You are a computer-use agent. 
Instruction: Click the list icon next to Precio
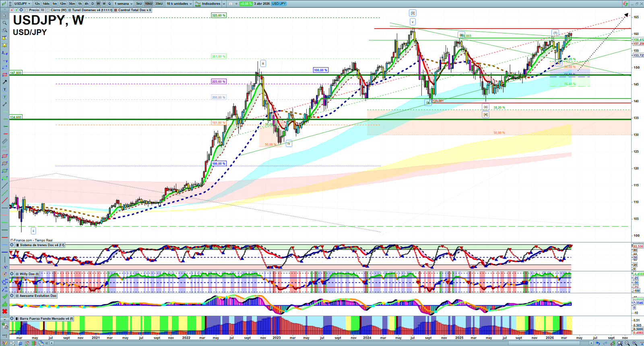point(43,10)
